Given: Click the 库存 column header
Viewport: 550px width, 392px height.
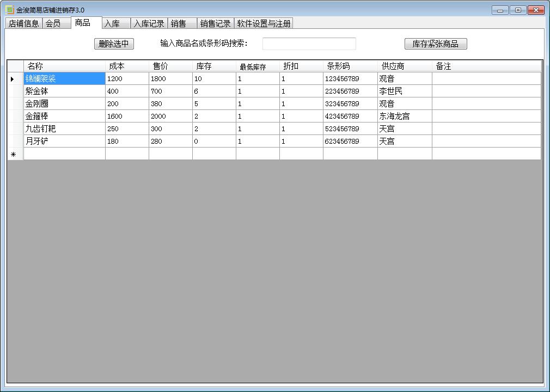Looking at the screenshot, I should click(214, 66).
